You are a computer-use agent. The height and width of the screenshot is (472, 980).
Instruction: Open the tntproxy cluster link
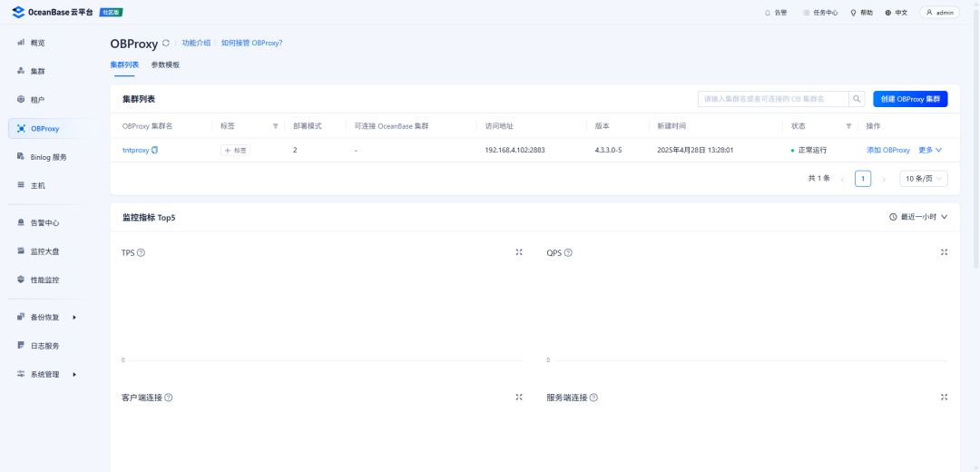[x=135, y=150]
